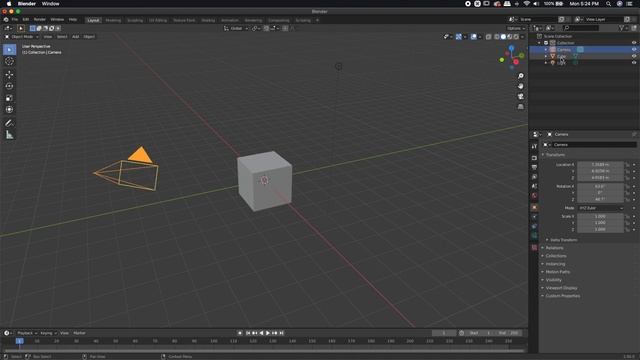Expand the Collections panel in properties
Viewport: 640px width, 360px height.
556,256
